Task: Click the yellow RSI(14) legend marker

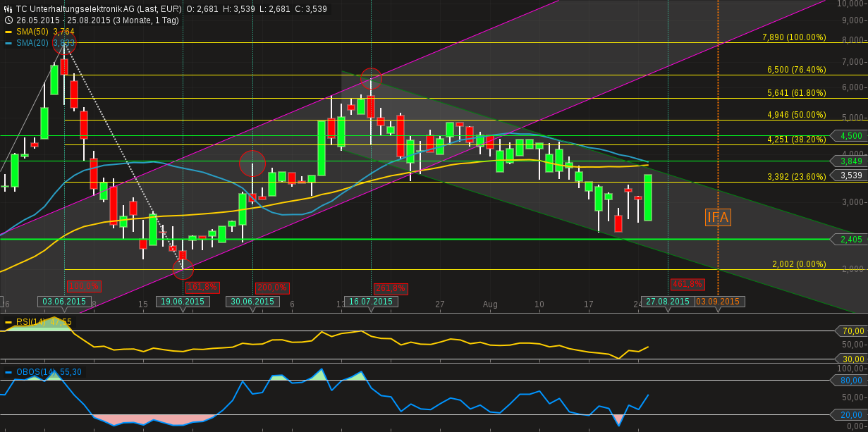Action: [8, 322]
